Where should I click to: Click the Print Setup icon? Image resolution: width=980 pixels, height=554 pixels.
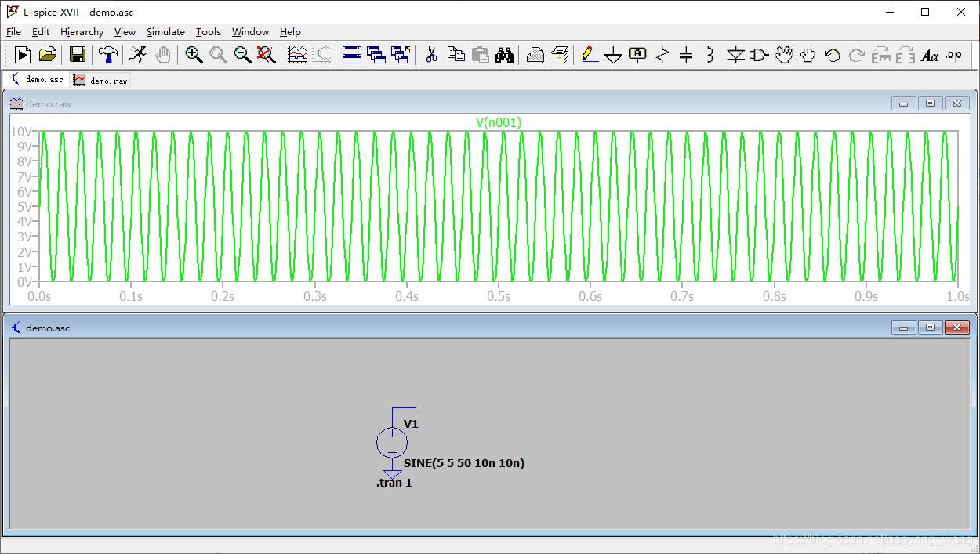[535, 54]
